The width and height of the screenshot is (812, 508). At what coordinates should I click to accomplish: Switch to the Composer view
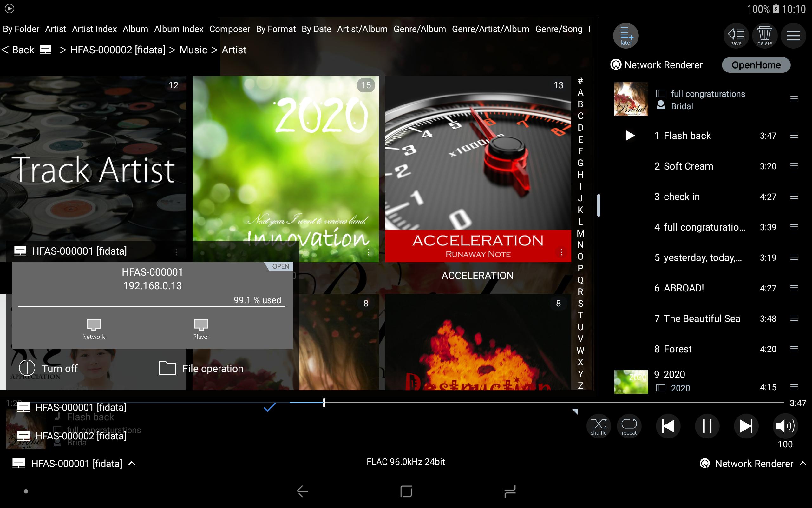(x=230, y=29)
